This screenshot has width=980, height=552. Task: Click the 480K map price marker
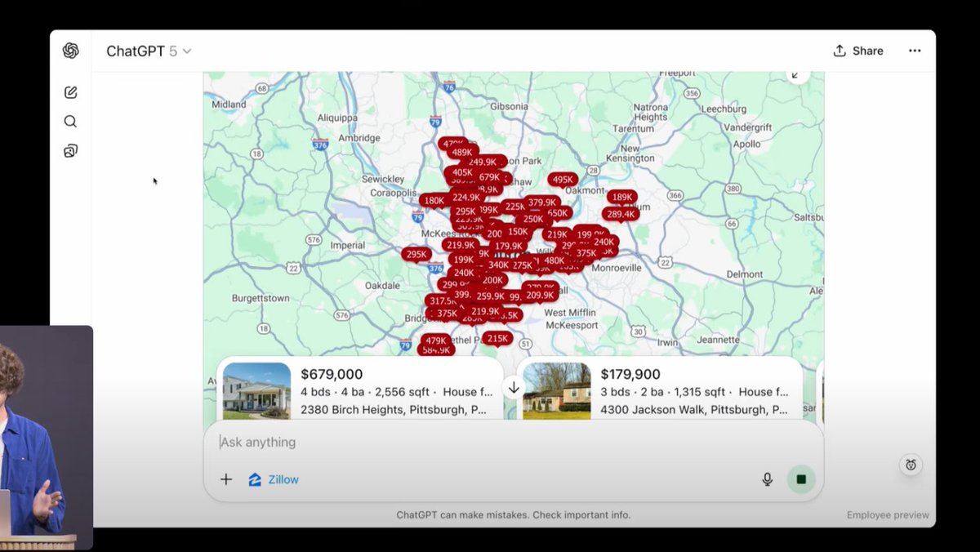(x=555, y=261)
